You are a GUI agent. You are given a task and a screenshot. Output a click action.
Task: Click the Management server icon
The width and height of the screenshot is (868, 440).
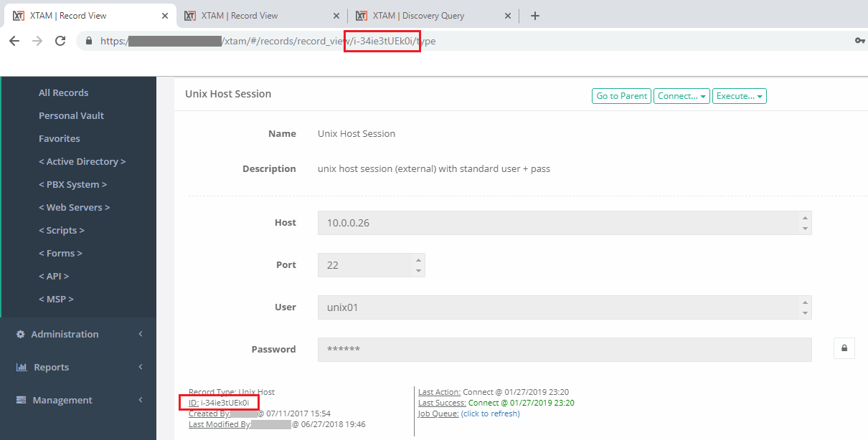[21, 401]
